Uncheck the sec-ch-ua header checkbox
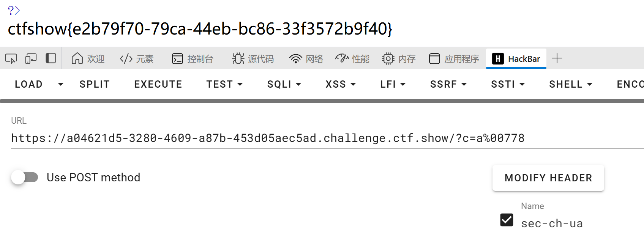Image resolution: width=644 pixels, height=236 pixels. pyautogui.click(x=507, y=220)
